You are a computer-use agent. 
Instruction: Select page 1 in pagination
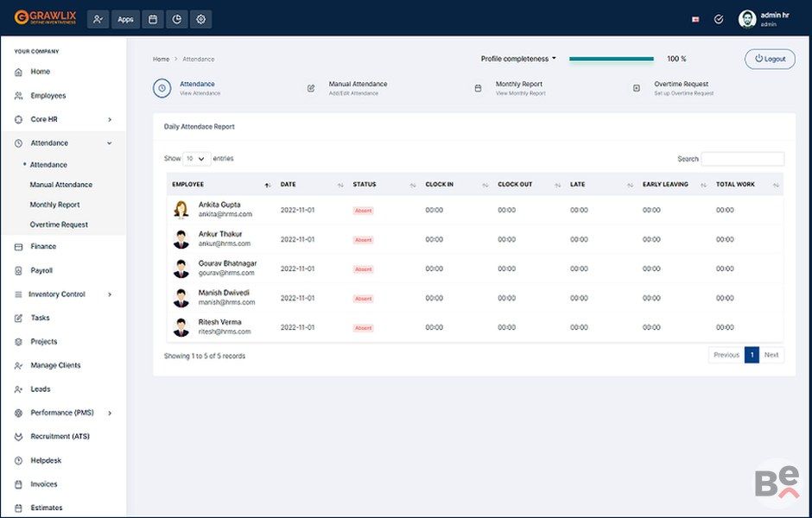point(752,355)
